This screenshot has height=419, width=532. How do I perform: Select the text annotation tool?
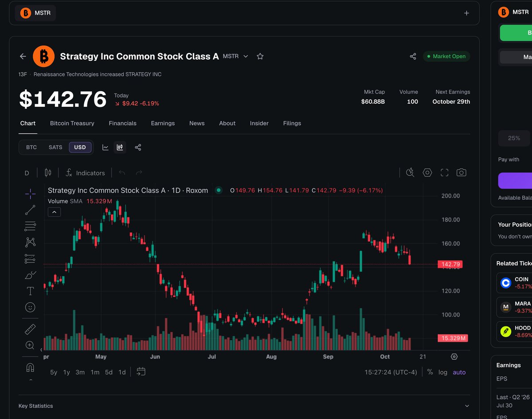(x=30, y=291)
